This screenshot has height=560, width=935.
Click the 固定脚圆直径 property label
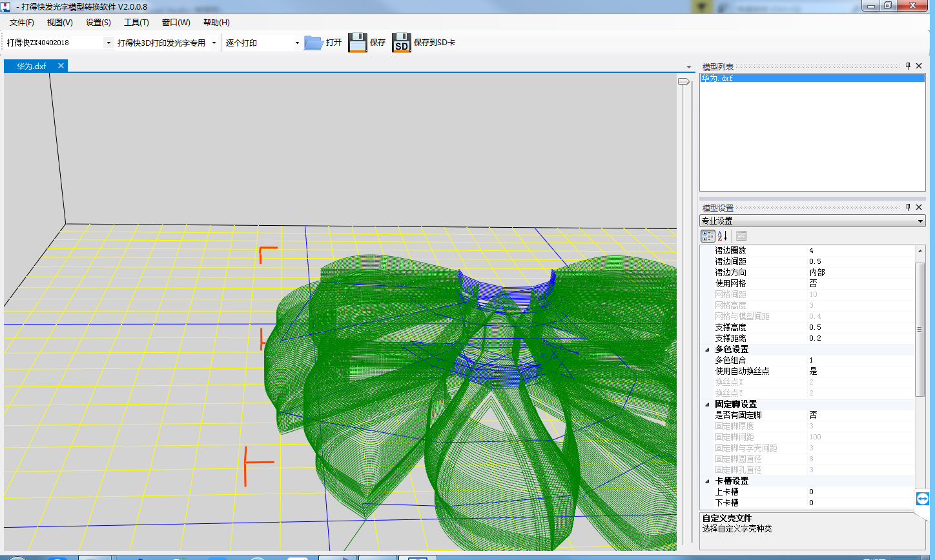[x=738, y=459]
